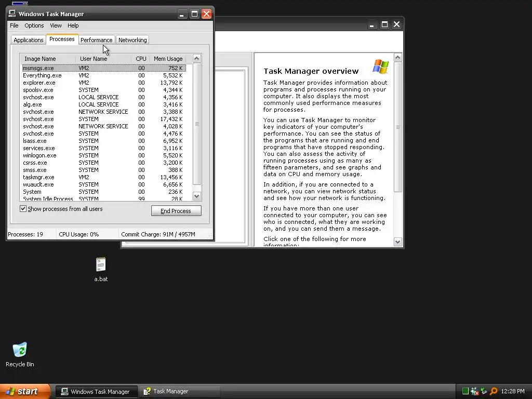
Task: Click Windows Task Manager taskbar button
Action: coord(96,392)
